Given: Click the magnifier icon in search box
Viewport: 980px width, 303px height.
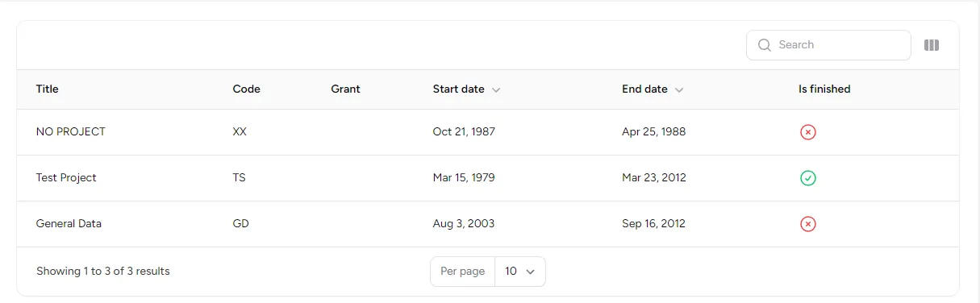Looking at the screenshot, I should [x=764, y=45].
